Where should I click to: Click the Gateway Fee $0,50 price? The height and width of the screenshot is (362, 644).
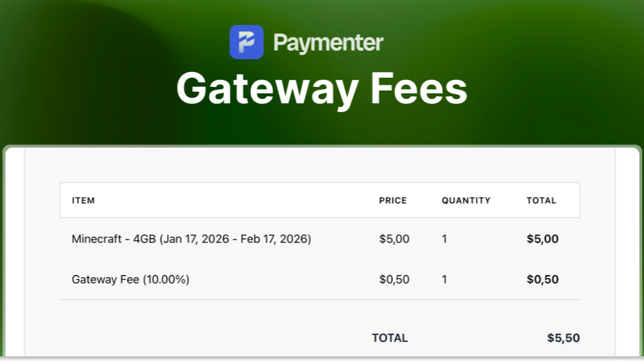click(394, 279)
